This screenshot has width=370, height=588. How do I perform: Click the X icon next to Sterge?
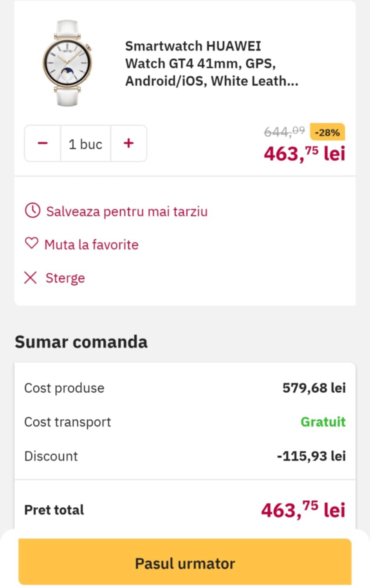point(31,278)
